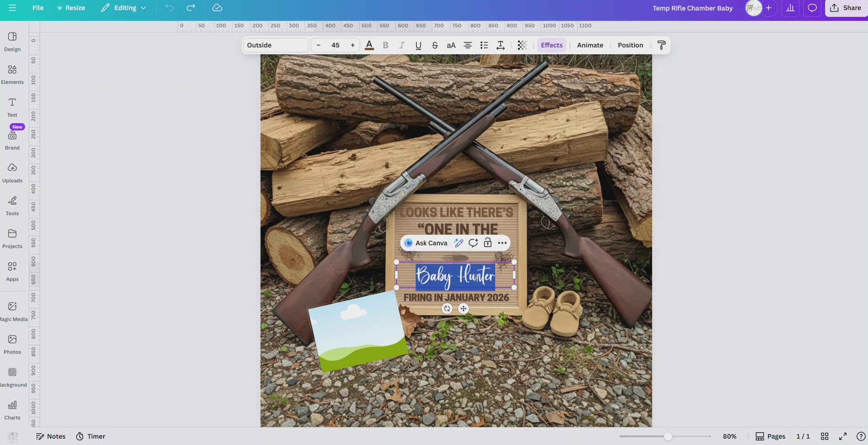Toggle underline formatting

418,45
